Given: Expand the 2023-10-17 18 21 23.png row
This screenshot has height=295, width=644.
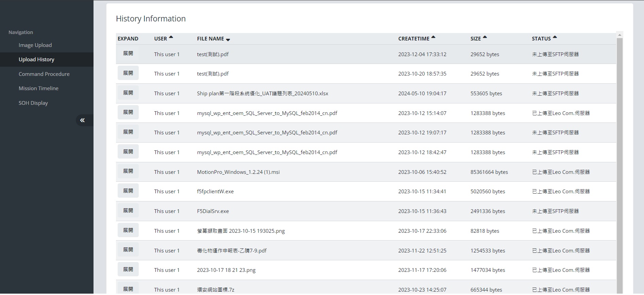Looking at the screenshot, I should click(x=128, y=269).
